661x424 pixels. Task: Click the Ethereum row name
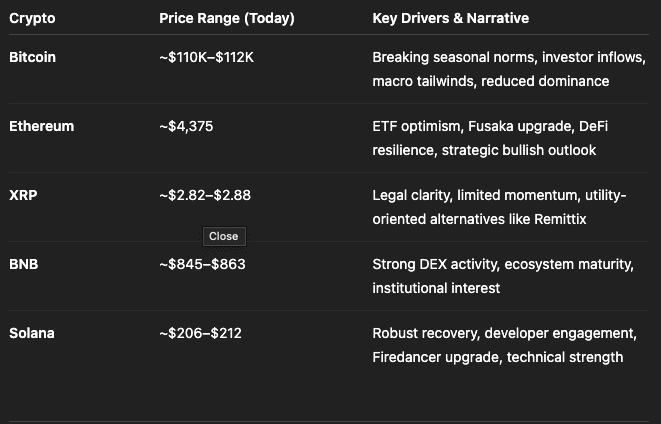click(41, 126)
